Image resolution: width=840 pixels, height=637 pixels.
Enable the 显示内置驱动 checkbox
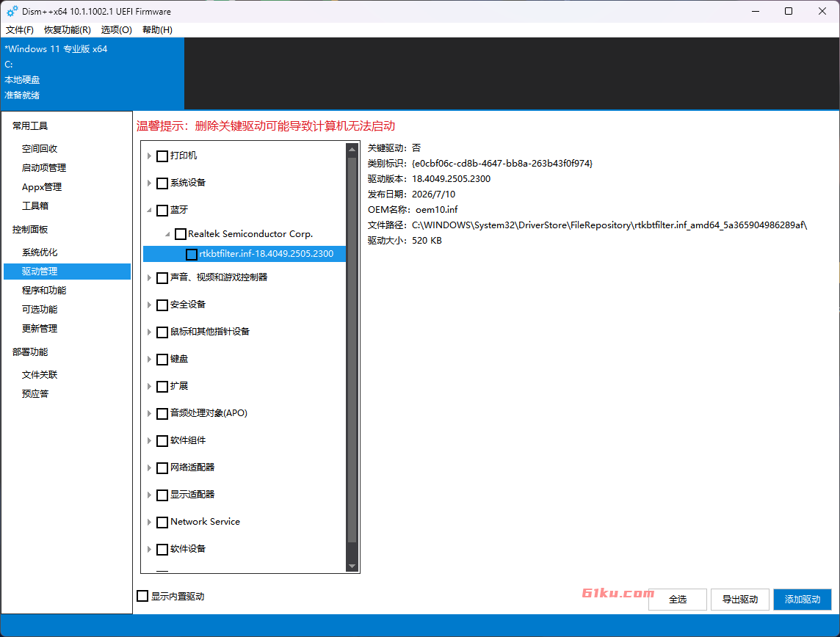pos(142,596)
